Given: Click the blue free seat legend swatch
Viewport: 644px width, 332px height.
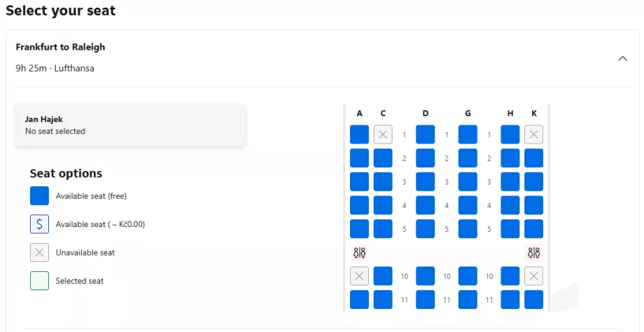Looking at the screenshot, I should click(x=39, y=196).
